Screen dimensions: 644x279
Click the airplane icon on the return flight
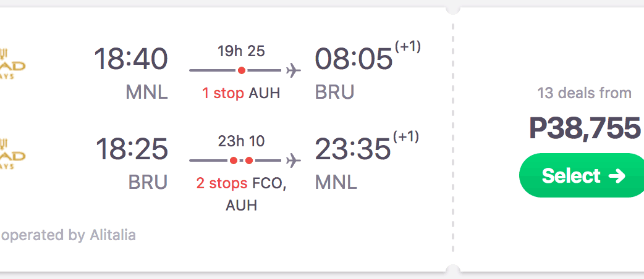point(294,161)
